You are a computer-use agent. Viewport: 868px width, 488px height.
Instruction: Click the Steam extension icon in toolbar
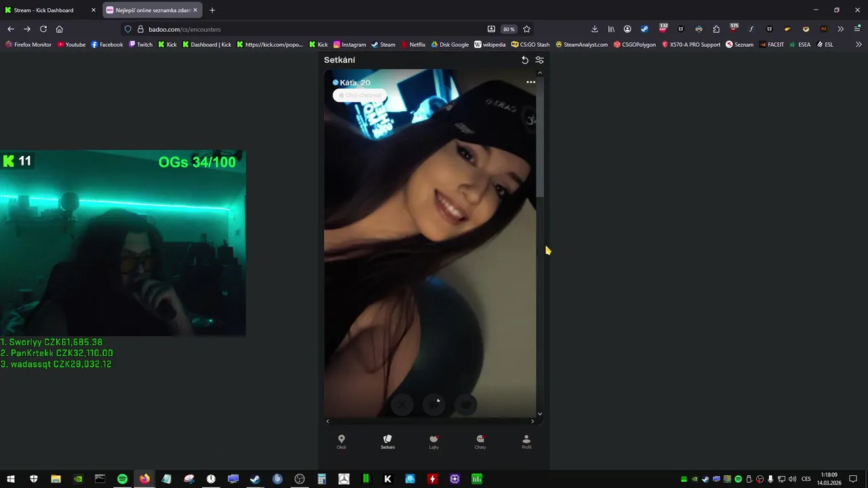644,29
